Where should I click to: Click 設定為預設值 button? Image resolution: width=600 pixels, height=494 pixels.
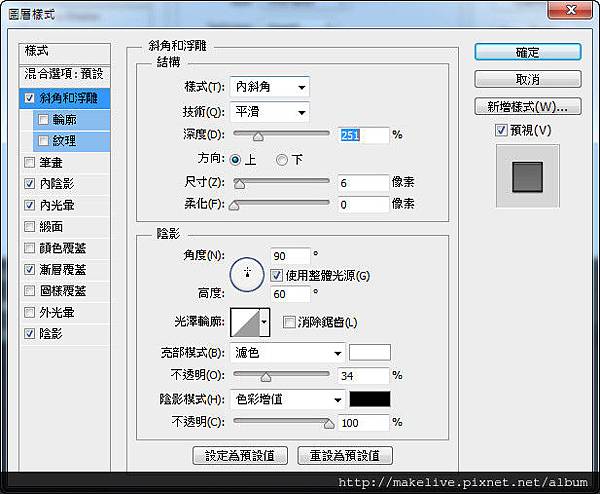point(240,455)
